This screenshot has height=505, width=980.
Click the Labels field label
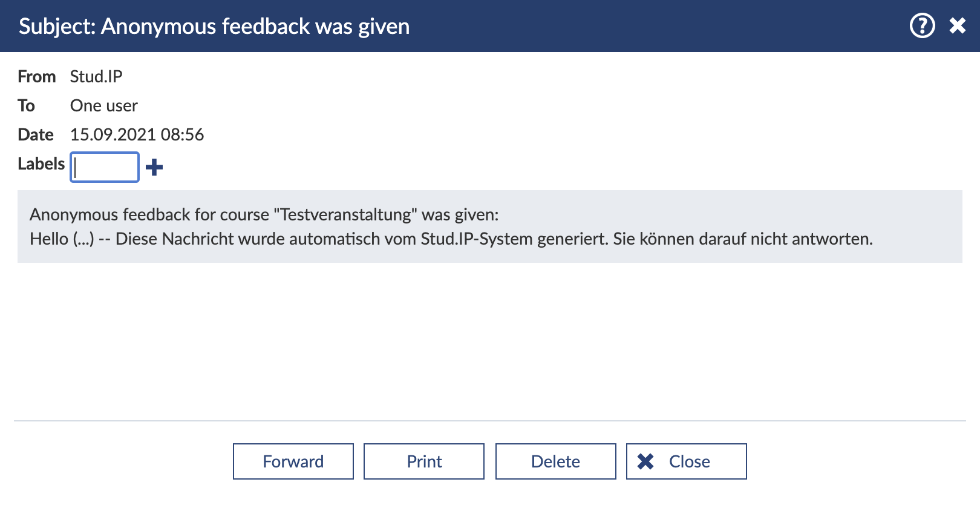pos(41,163)
